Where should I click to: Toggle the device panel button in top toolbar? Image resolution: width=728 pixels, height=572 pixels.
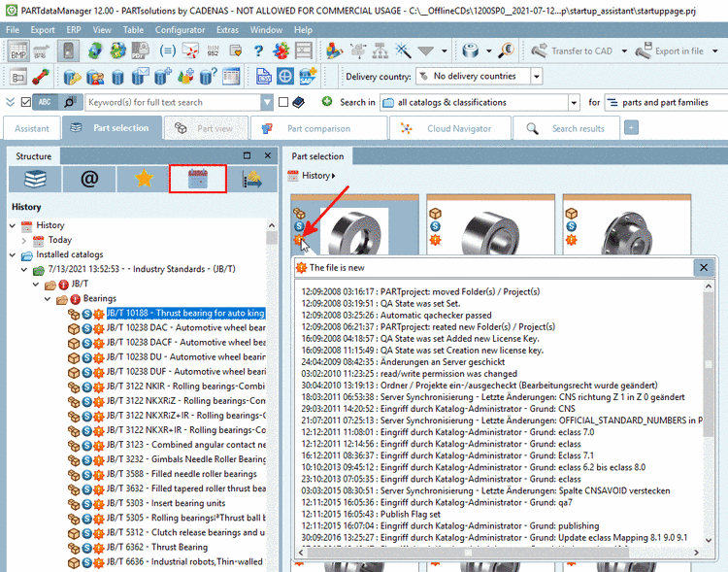pyautogui.click(x=68, y=50)
